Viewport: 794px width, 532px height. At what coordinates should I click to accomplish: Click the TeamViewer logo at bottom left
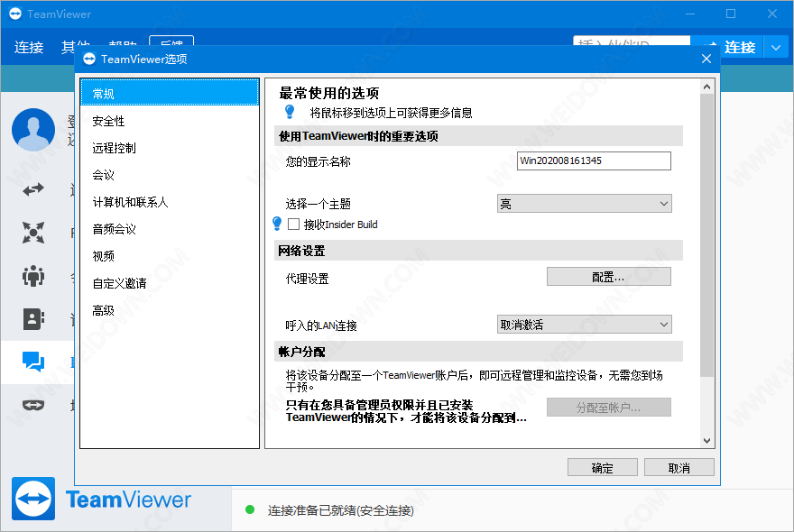click(x=33, y=499)
